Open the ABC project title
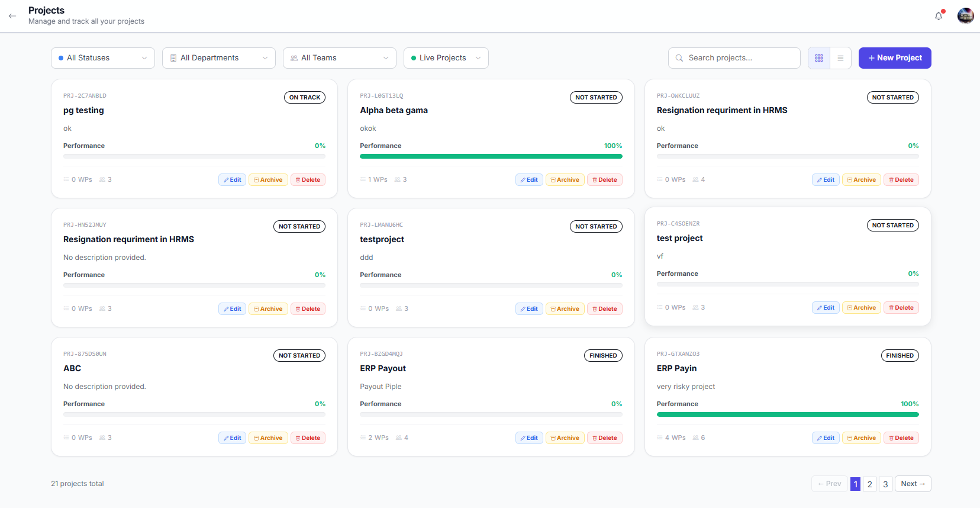Viewport: 980px width, 508px height. click(72, 368)
